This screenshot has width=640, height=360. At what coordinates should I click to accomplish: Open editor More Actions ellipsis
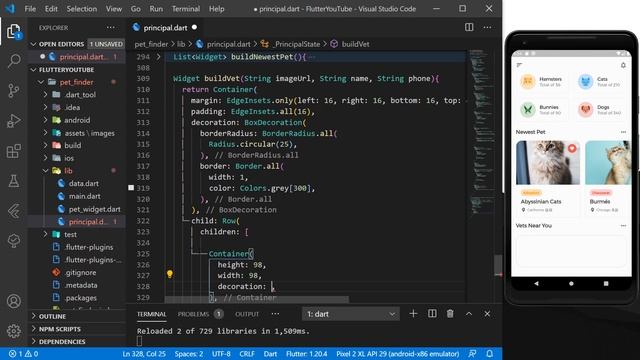pyautogui.click(x=487, y=27)
